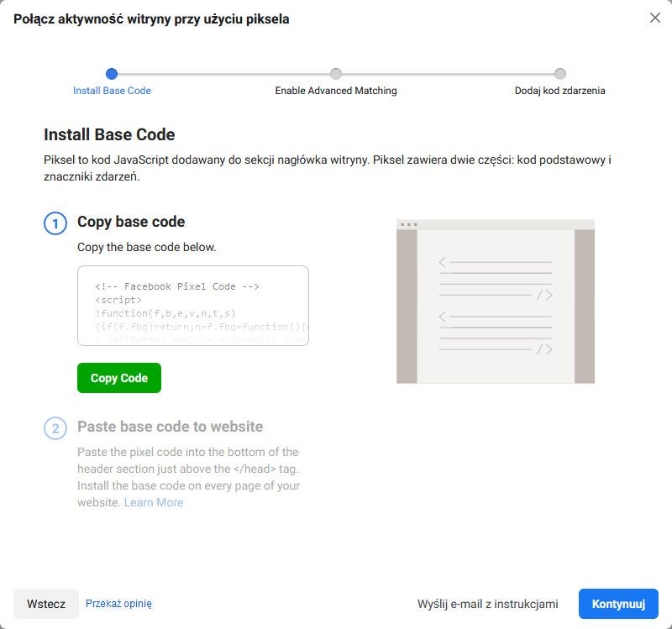Screen dimensions: 672x629
Task: Select the 'Install Base Code' step label
Action: 112,91
